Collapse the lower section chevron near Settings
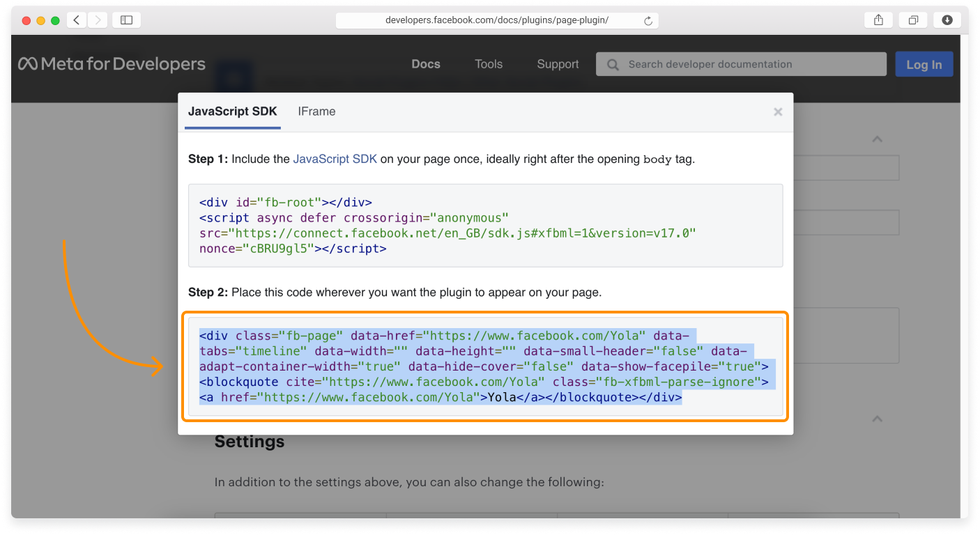The image size is (980, 535). pos(877,419)
